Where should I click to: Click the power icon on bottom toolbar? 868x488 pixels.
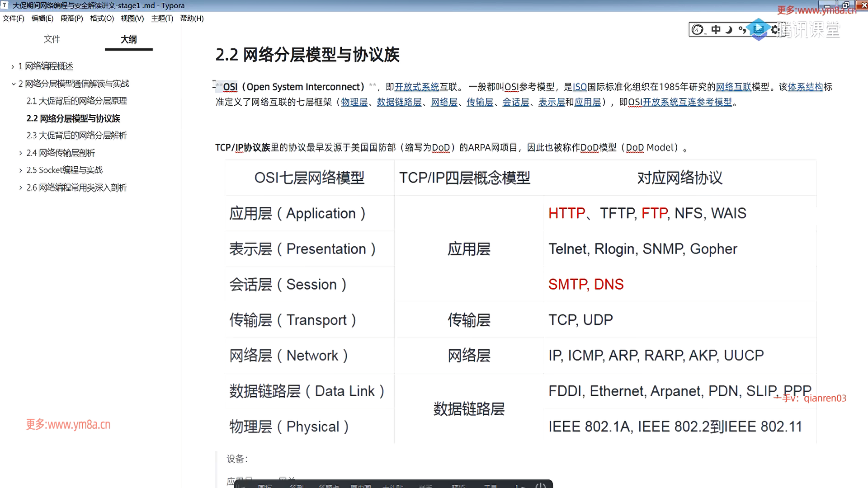point(541,485)
